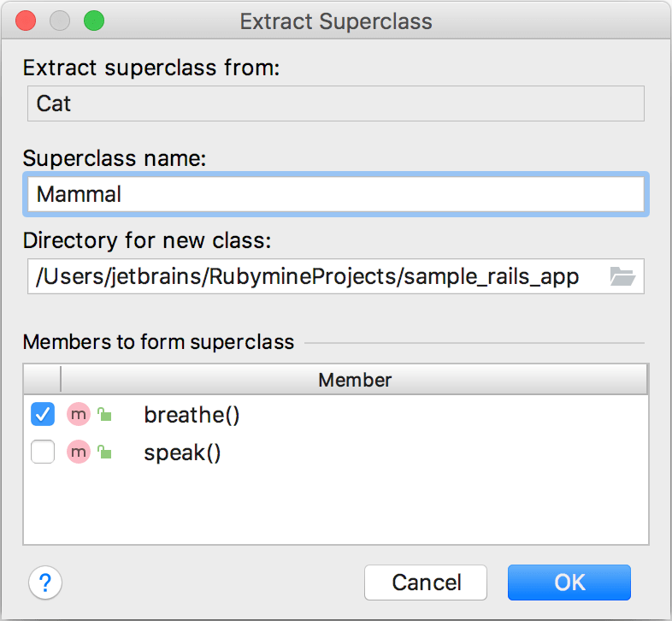Open help with the question mark button
672x621 pixels.
pyautogui.click(x=45, y=583)
